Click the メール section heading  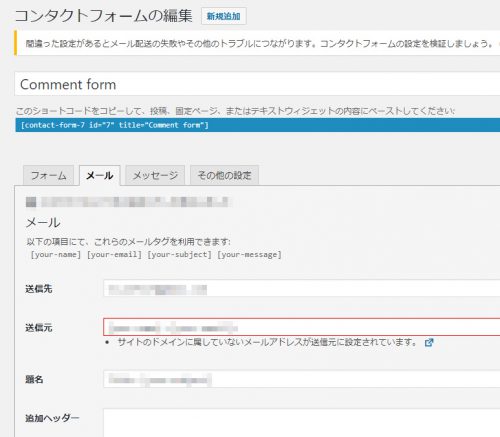click(x=43, y=222)
